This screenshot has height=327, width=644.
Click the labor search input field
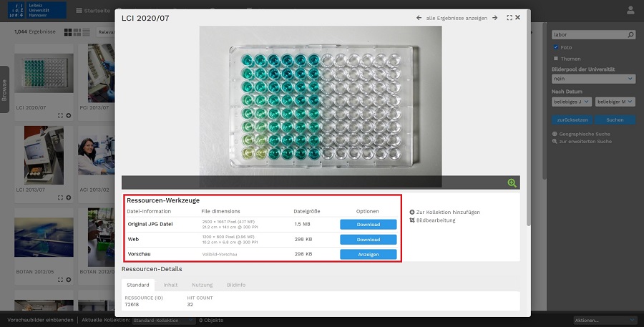(x=590, y=35)
